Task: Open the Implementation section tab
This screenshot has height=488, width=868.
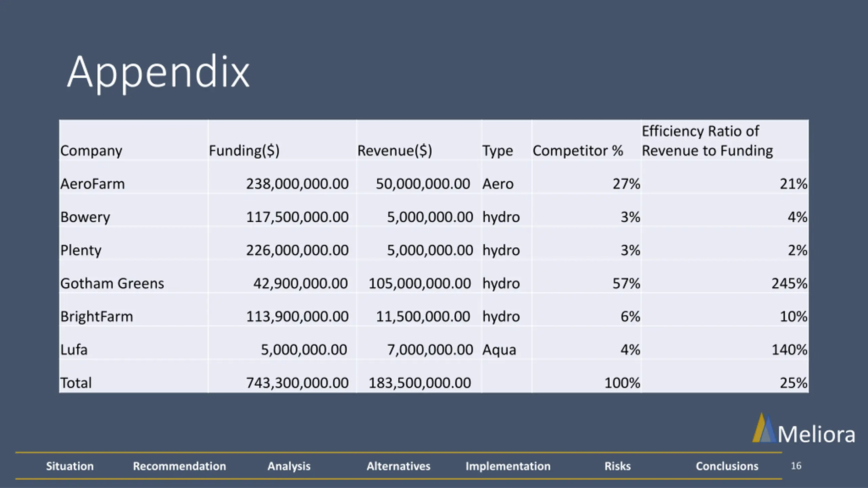Action: [x=508, y=466]
